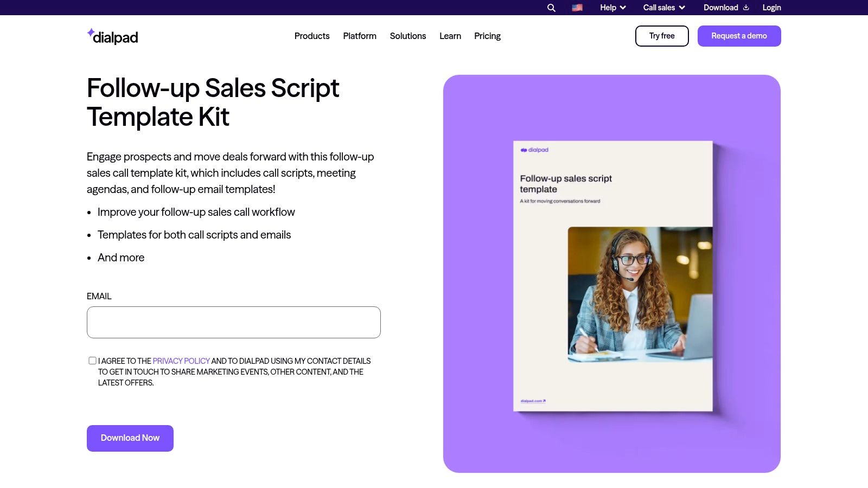This screenshot has height=488, width=868.
Task: Open the Pricing page
Action: point(487,36)
